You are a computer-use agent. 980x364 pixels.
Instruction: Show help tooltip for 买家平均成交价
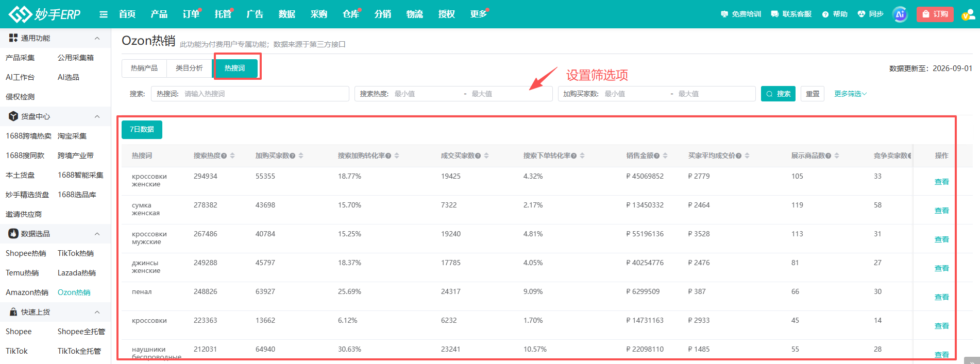[738, 156]
